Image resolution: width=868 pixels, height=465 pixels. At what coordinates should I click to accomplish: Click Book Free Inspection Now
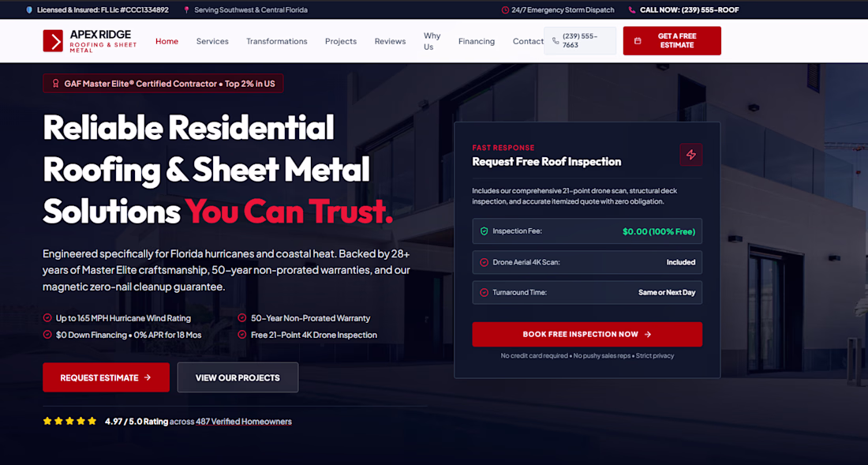587,335
